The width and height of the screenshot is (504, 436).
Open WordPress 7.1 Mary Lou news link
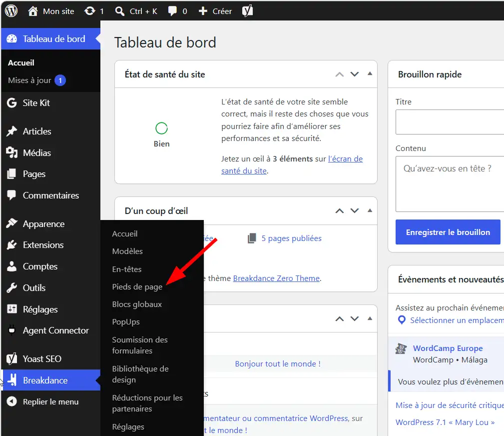[x=445, y=422]
